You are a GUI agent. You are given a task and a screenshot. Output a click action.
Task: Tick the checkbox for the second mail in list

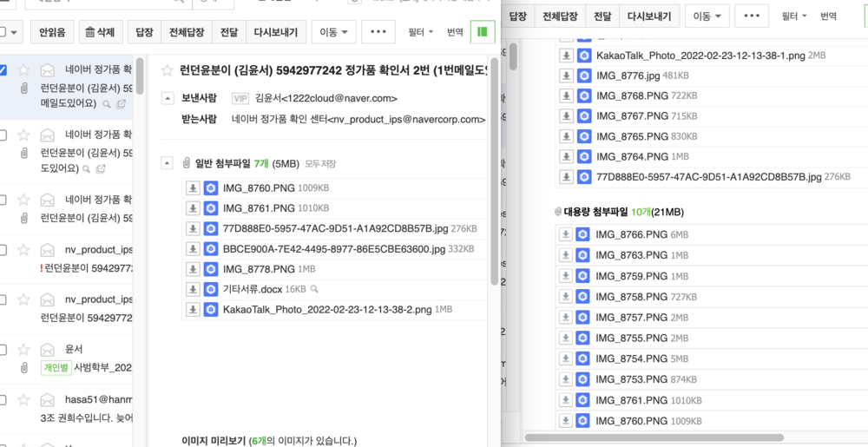(3, 135)
